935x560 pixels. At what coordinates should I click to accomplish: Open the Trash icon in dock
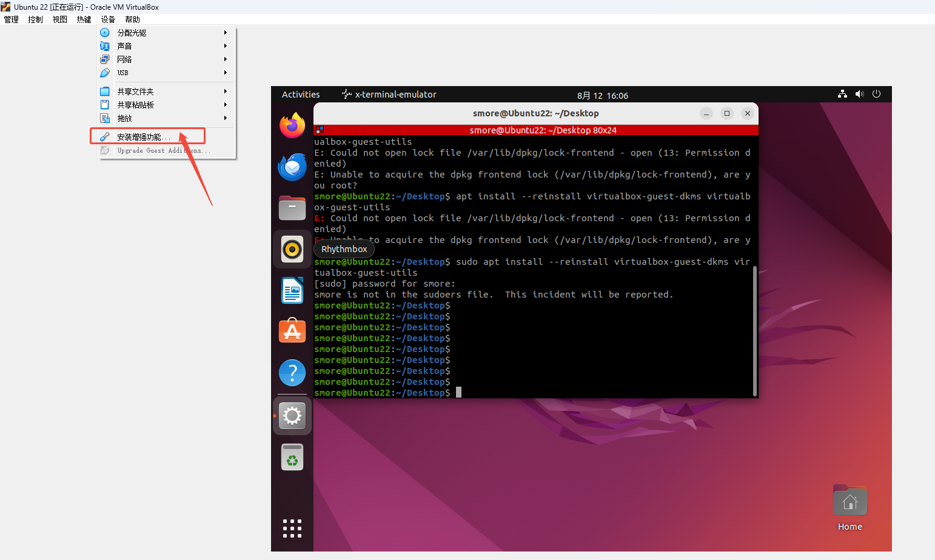(x=292, y=458)
